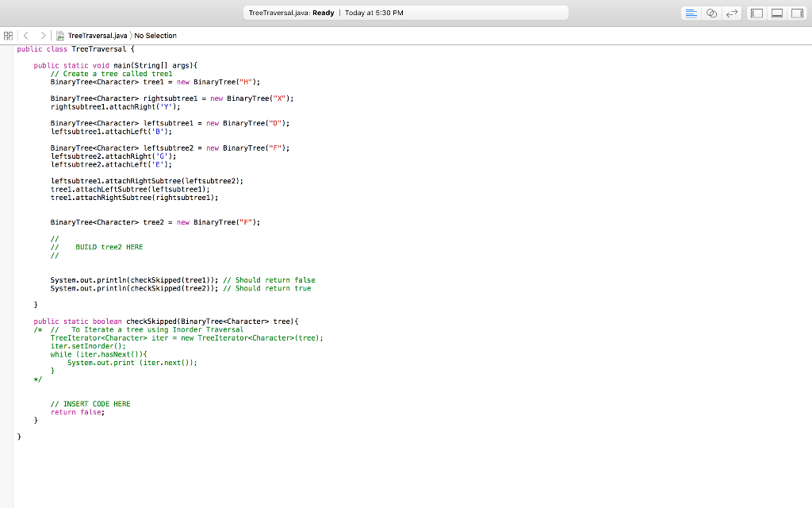Expand the back history dropdown arrow
Viewport: 812px width, 508px height.
26,36
